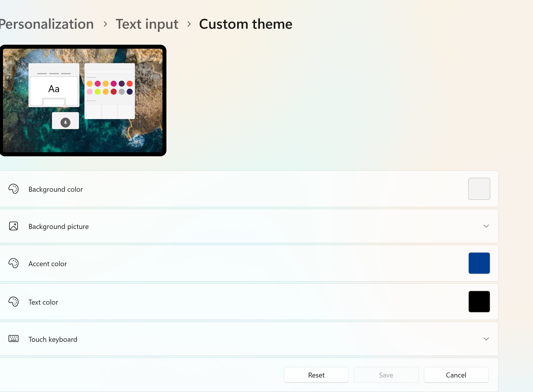The height and width of the screenshot is (392, 533).
Task: Open the blue Accent color swatch
Action: 479,263
